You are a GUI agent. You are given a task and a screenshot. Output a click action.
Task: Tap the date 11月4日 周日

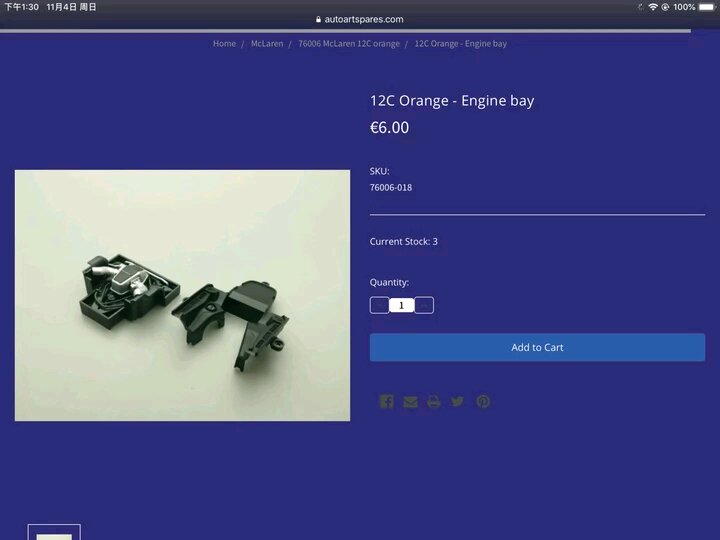(x=71, y=7)
